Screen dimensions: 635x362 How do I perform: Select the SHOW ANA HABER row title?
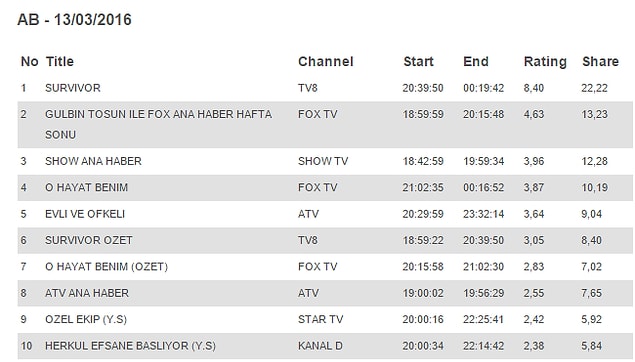pos(93,161)
